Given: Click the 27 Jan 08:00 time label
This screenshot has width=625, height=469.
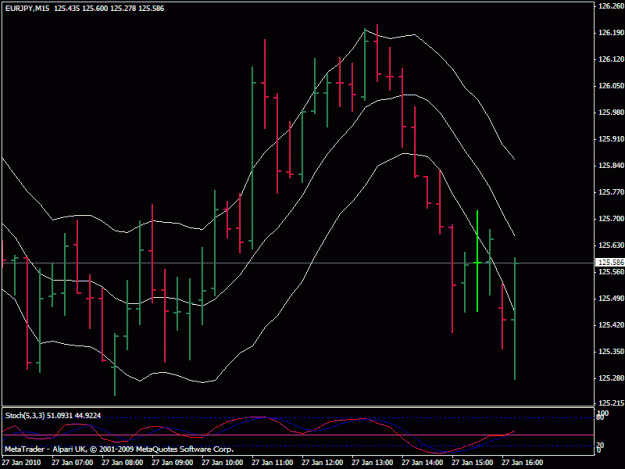Looking at the screenshot, I should point(122,463).
